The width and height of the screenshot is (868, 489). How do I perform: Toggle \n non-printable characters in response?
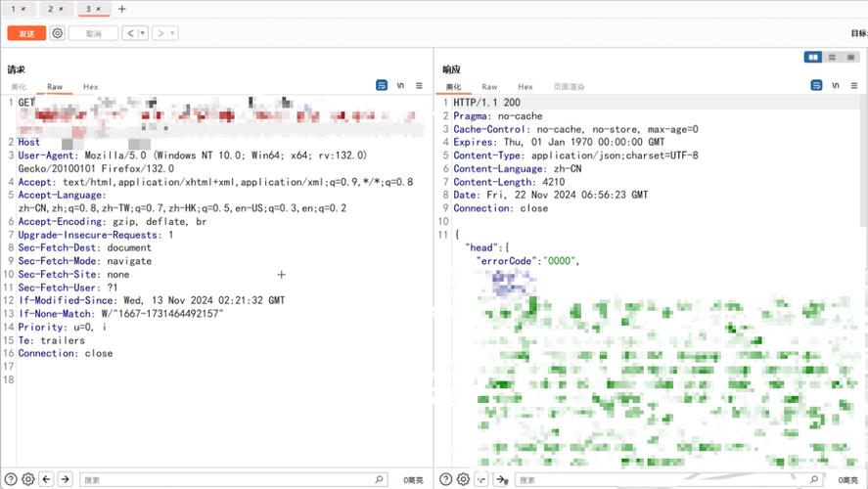click(x=836, y=85)
